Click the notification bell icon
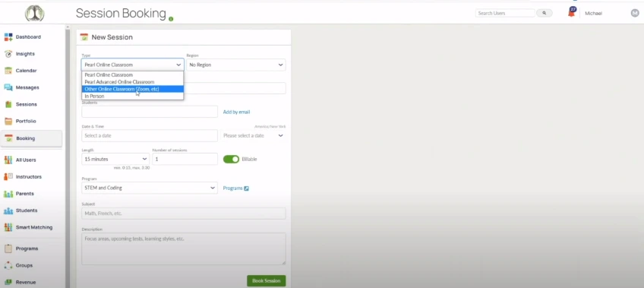The height and width of the screenshot is (288, 644). point(571,13)
